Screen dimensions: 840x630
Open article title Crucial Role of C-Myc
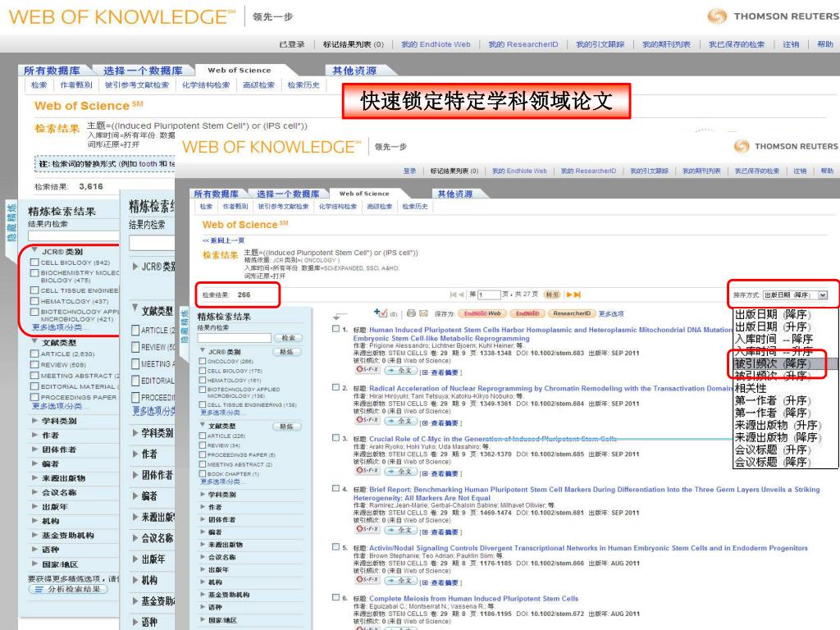pyautogui.click(x=493, y=438)
